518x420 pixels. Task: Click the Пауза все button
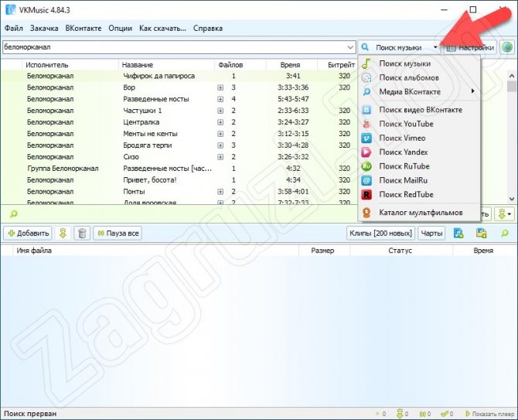118,233
